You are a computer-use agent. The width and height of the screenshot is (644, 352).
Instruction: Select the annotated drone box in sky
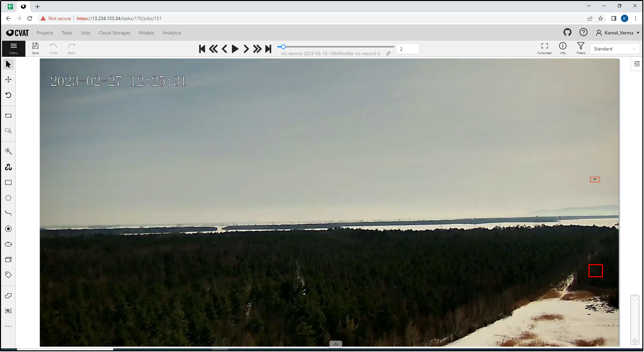[x=595, y=180]
